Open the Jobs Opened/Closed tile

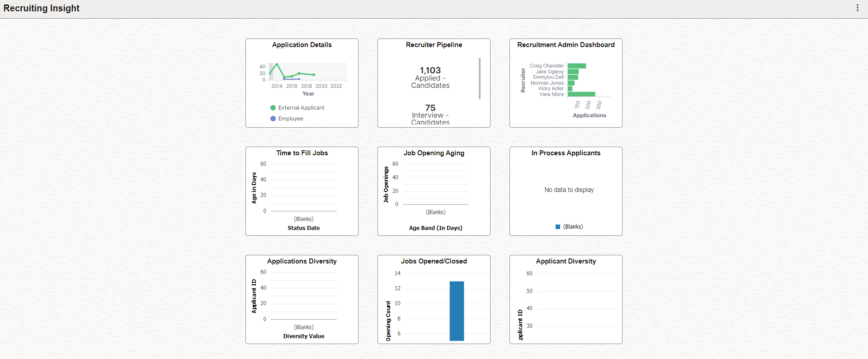coord(434,299)
